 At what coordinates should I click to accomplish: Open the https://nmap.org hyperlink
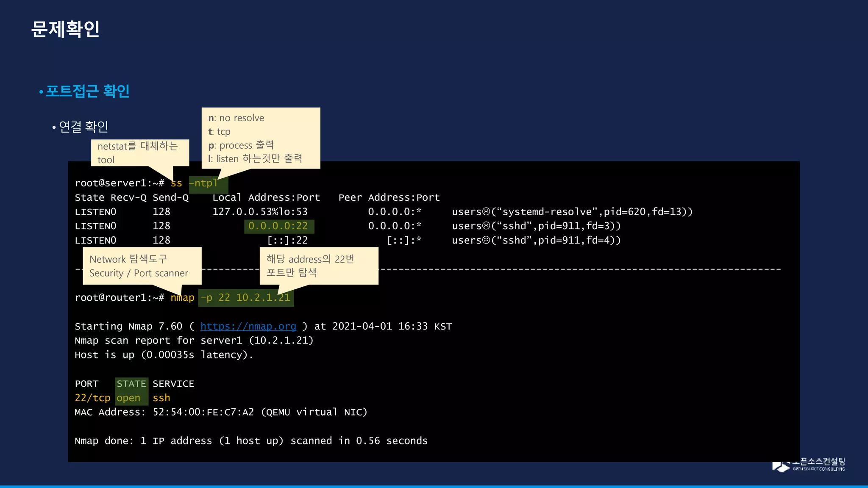pyautogui.click(x=248, y=326)
